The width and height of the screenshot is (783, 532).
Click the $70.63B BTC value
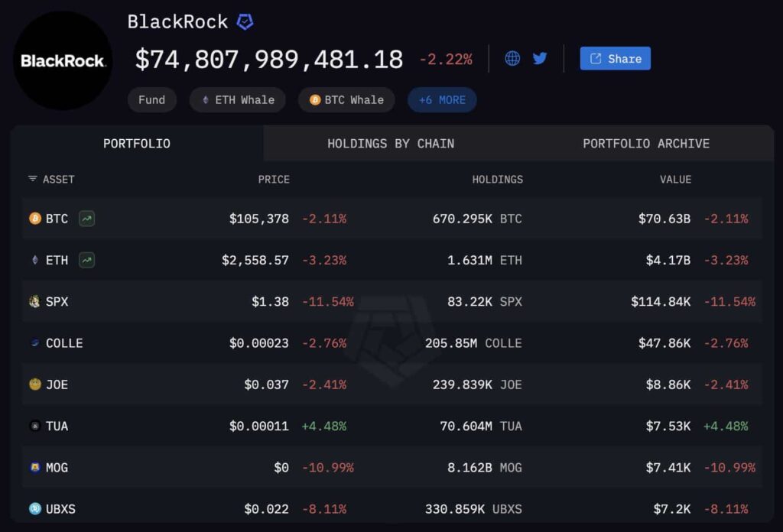[x=664, y=219]
